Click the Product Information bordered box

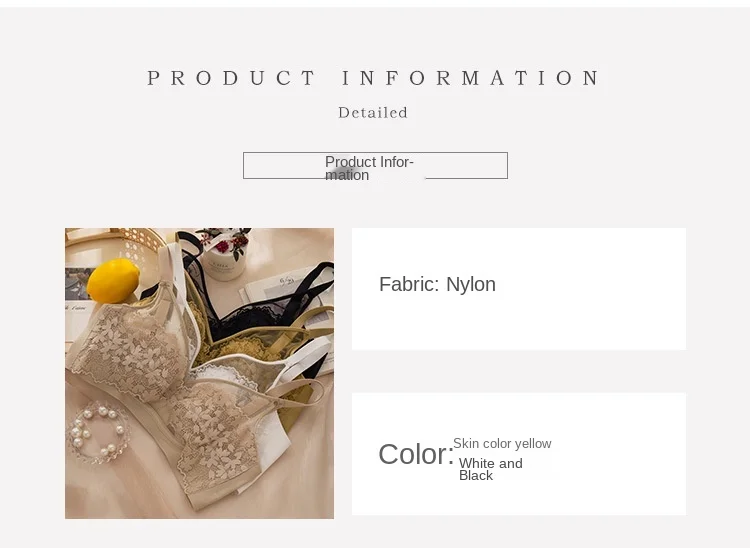[375, 165]
